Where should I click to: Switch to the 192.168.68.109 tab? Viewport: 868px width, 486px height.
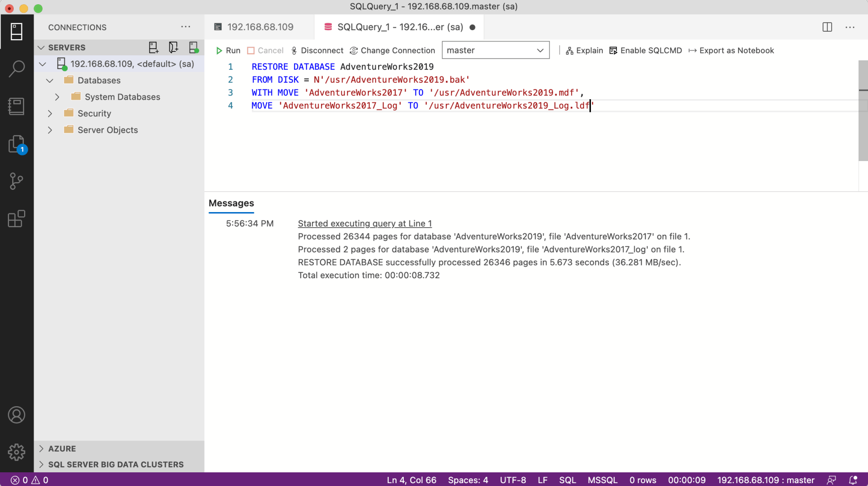coord(260,27)
